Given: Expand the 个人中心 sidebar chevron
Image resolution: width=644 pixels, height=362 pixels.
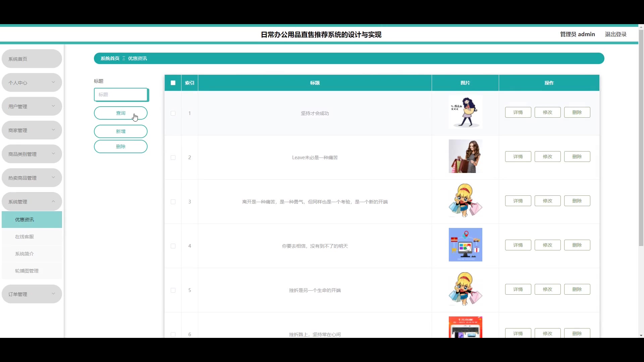Looking at the screenshot, I should click(x=53, y=82).
